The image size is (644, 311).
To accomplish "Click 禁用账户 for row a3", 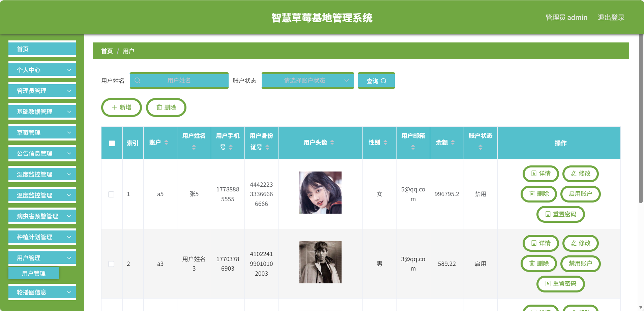I will (x=580, y=263).
